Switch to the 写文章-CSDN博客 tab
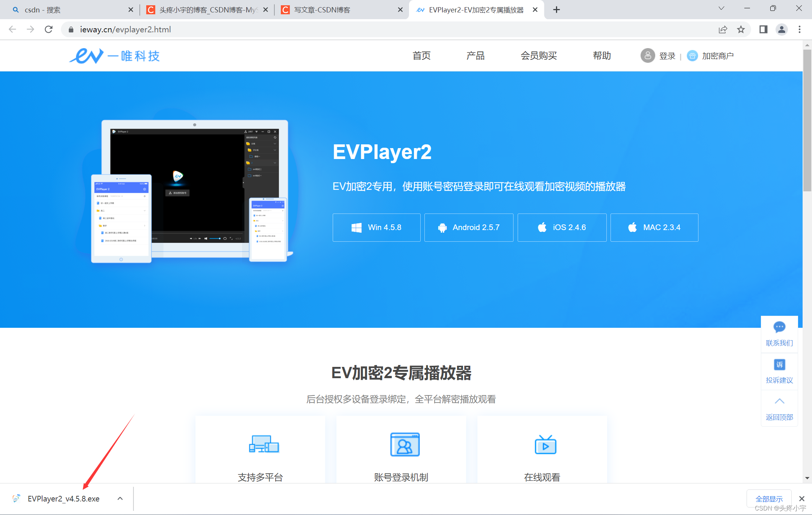Viewport: 812px width, 515px height. [331, 9]
